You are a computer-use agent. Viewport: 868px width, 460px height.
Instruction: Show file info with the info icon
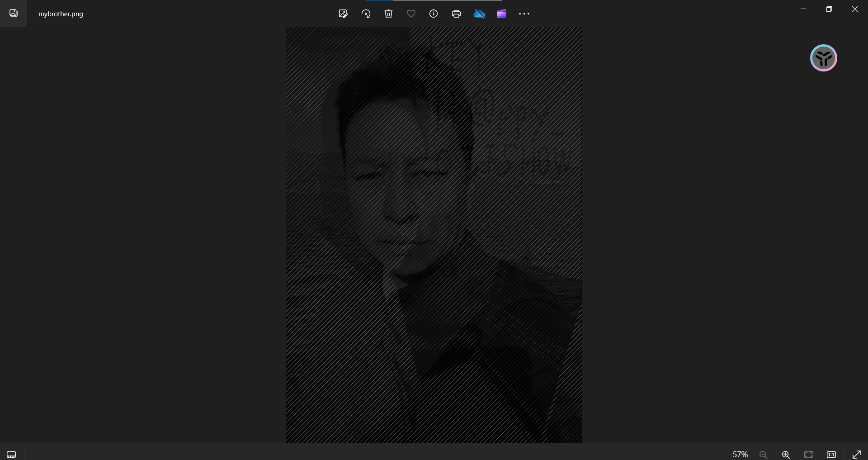434,14
